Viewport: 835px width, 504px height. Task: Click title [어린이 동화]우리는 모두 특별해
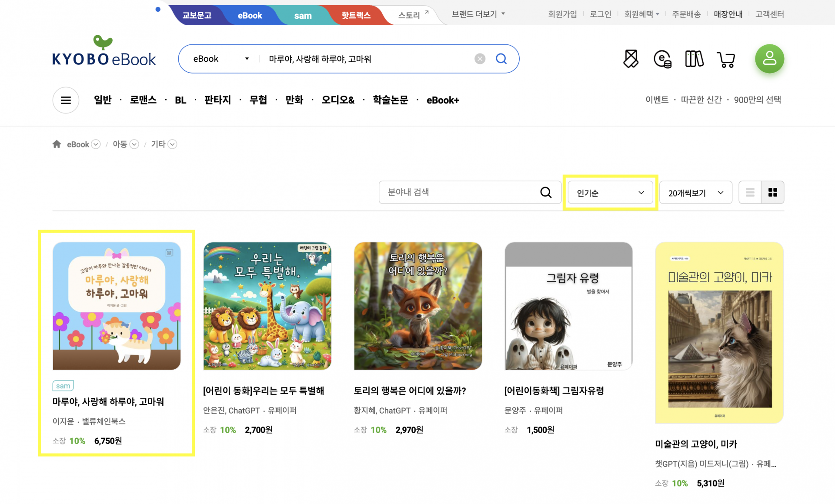pos(264,391)
